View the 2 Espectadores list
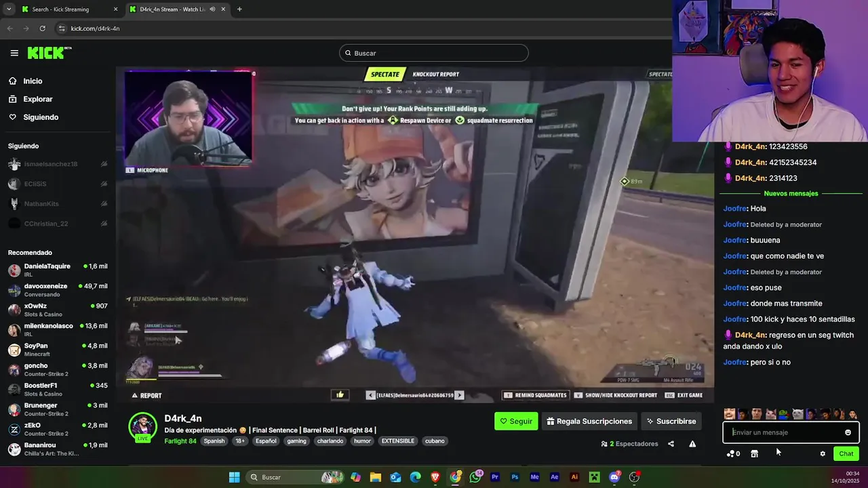 click(x=629, y=444)
